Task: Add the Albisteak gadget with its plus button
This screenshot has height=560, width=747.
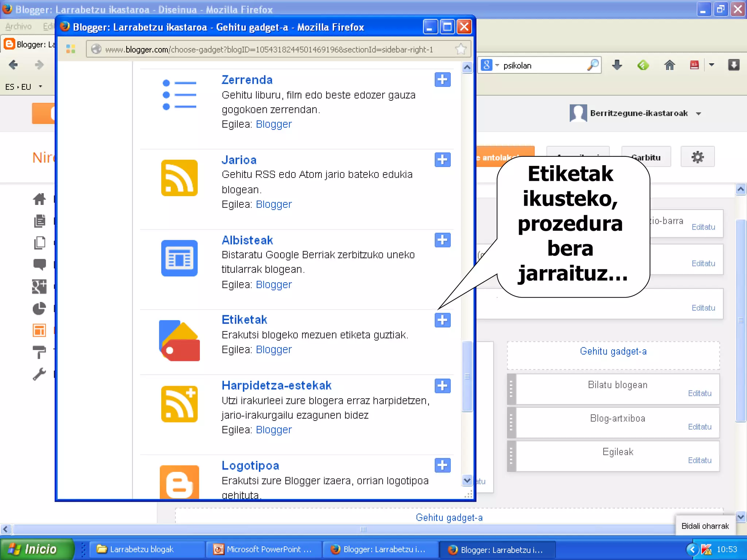Action: (442, 240)
